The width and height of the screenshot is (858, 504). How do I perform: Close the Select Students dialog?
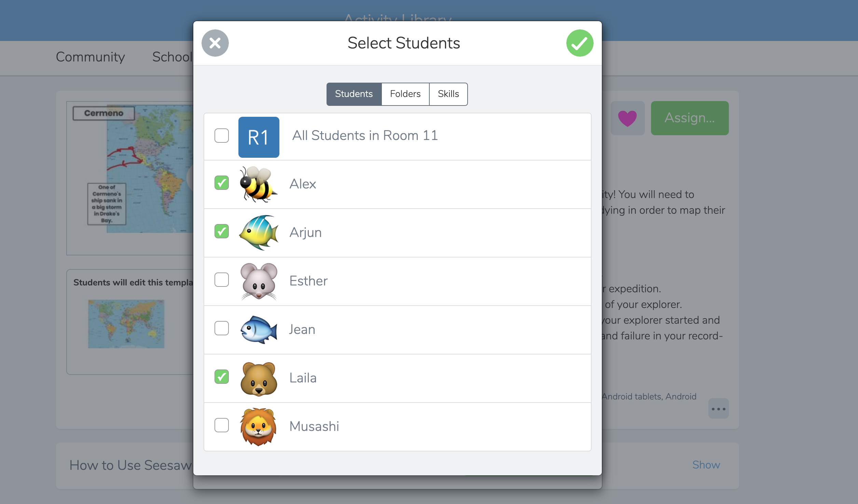tap(215, 43)
